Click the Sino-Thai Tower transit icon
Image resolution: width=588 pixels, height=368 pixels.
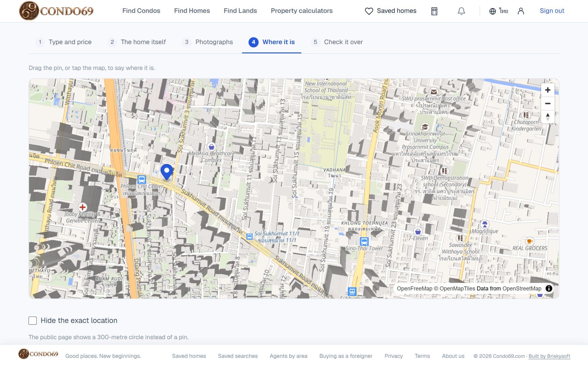click(x=364, y=241)
